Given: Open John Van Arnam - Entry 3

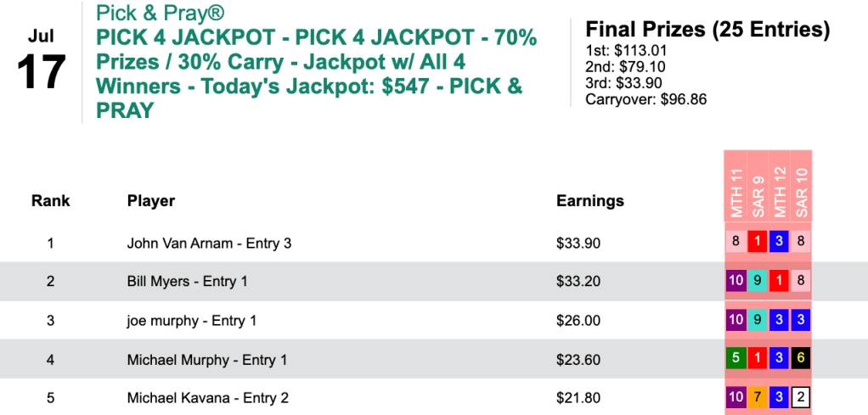Looking at the screenshot, I should pos(209,244).
